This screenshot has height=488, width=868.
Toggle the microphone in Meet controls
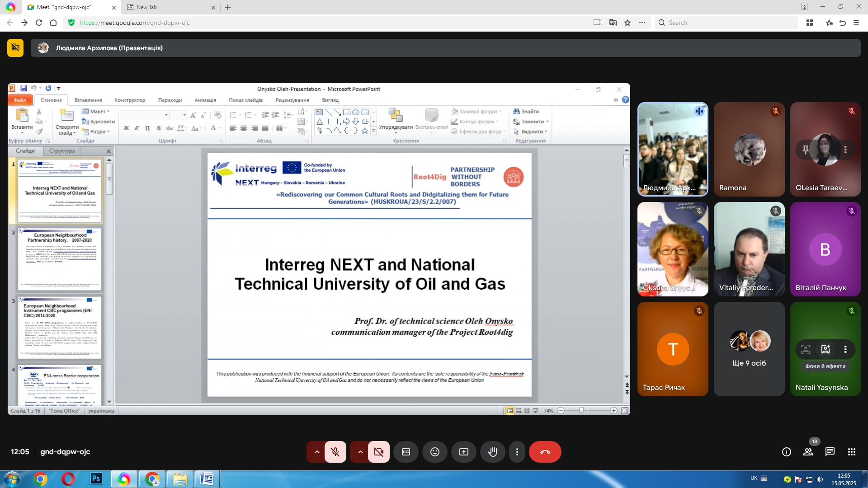335,452
